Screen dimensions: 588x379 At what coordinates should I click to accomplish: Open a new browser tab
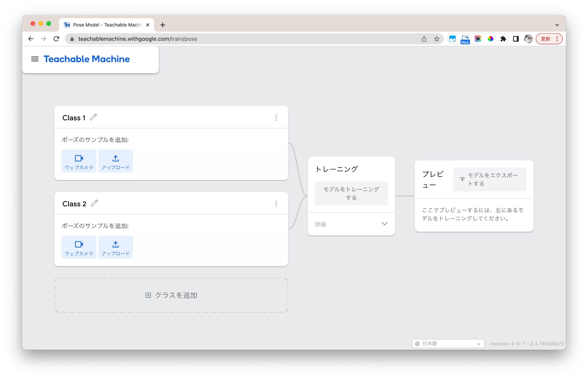click(x=163, y=25)
